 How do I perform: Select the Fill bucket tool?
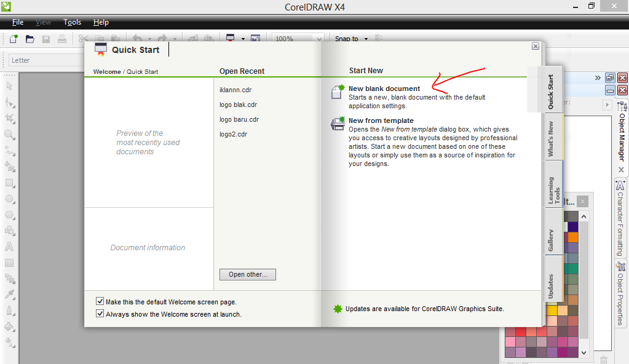[x=10, y=326]
